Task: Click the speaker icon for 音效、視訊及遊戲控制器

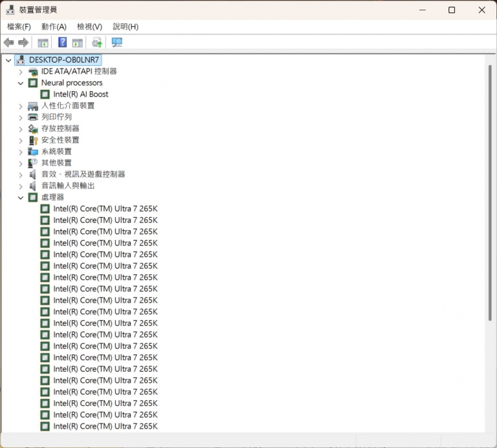Action: coord(32,175)
